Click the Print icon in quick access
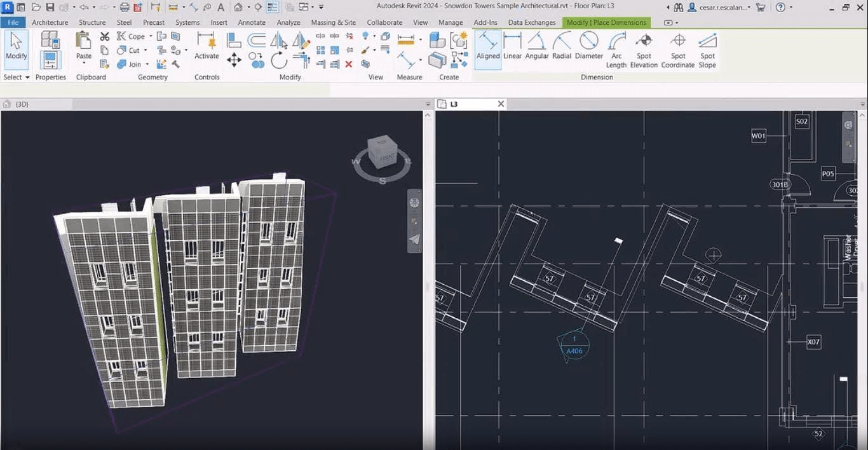This screenshot has height=450, width=868. 125,7
